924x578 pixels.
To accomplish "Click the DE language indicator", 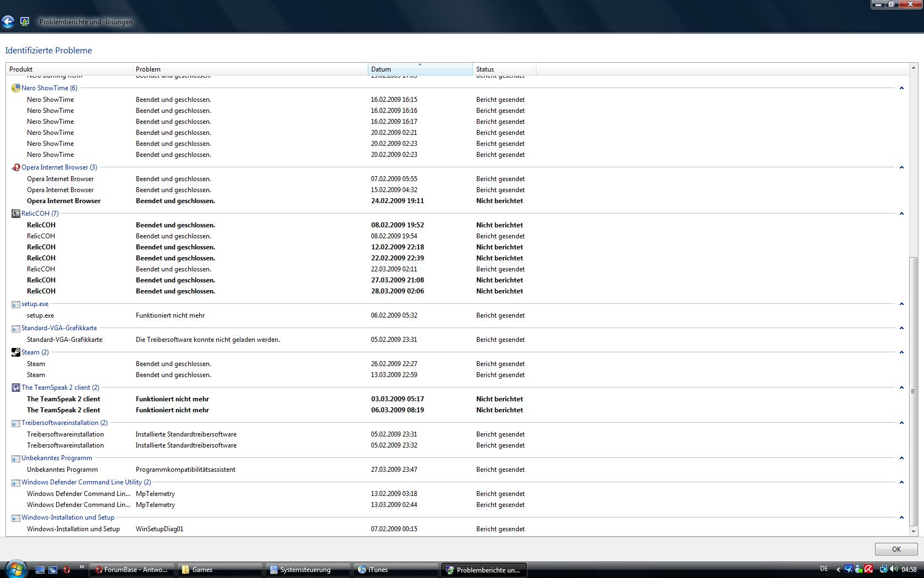I will 824,569.
